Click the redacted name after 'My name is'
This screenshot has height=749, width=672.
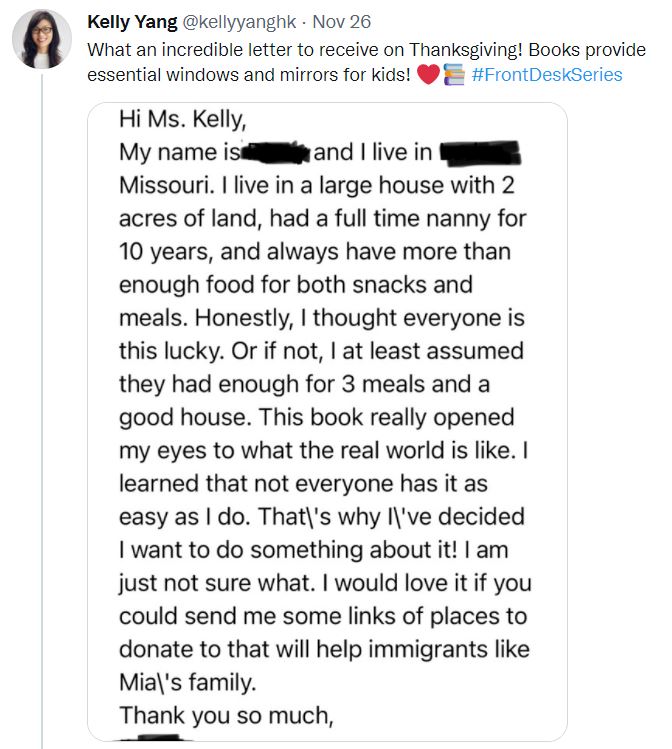pyautogui.click(x=275, y=154)
